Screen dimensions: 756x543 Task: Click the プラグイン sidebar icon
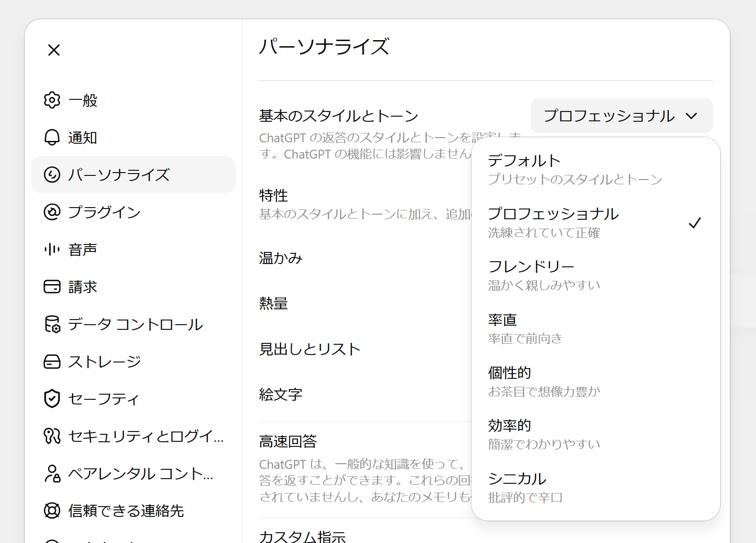pos(52,212)
